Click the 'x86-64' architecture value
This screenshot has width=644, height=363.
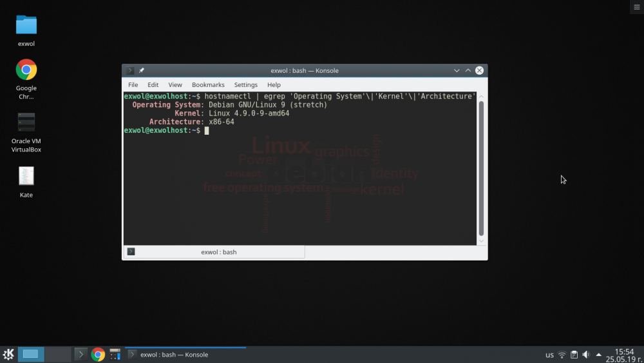222,122
